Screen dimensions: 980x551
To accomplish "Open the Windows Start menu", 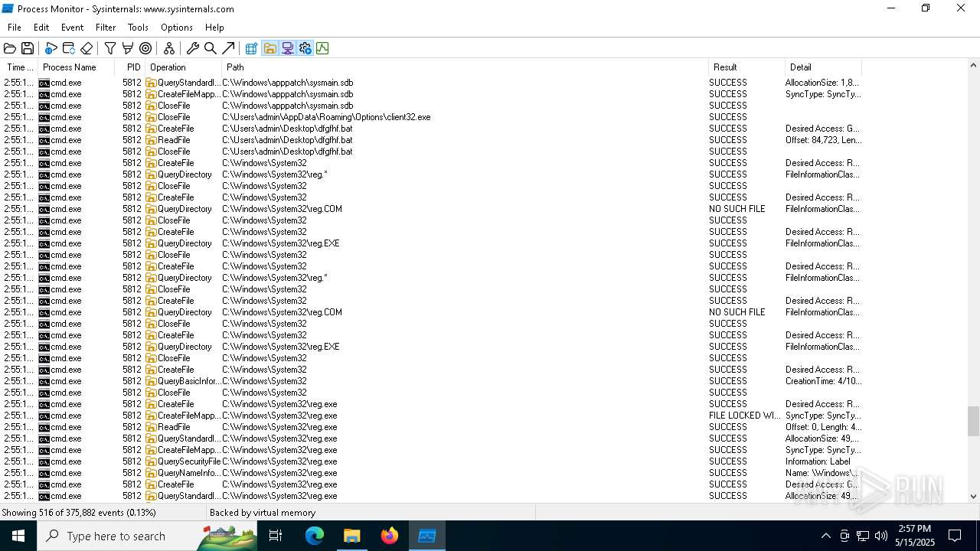I will pos(18,536).
